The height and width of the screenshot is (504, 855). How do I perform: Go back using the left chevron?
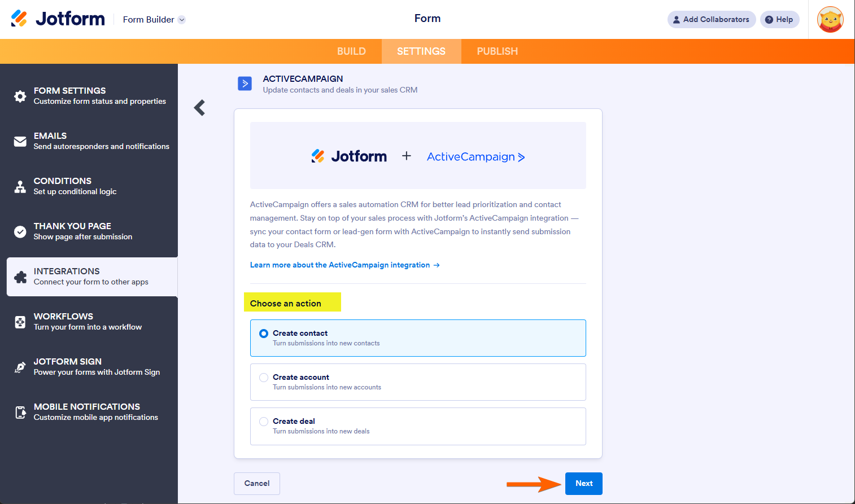tap(199, 108)
